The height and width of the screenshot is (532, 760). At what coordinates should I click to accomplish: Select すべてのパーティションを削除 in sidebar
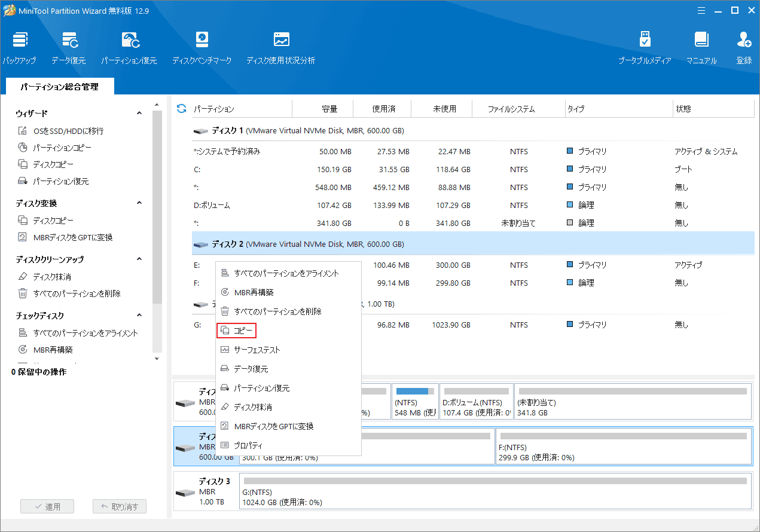coord(69,293)
